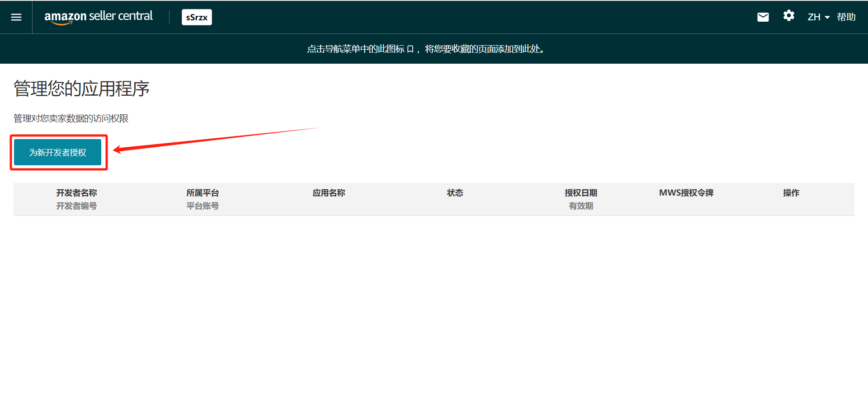The width and height of the screenshot is (868, 397).
Task: Click the Amazon Seller Central logo
Action: tap(99, 17)
